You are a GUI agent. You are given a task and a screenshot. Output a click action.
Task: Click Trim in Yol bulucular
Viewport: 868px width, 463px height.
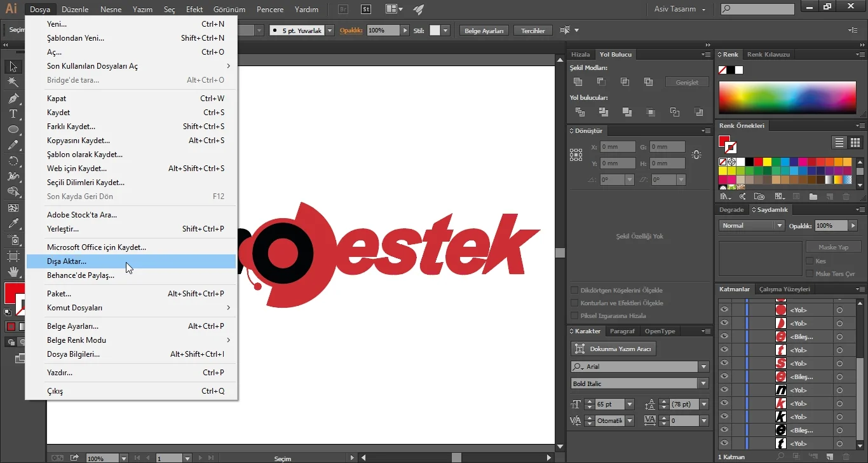[x=603, y=112]
